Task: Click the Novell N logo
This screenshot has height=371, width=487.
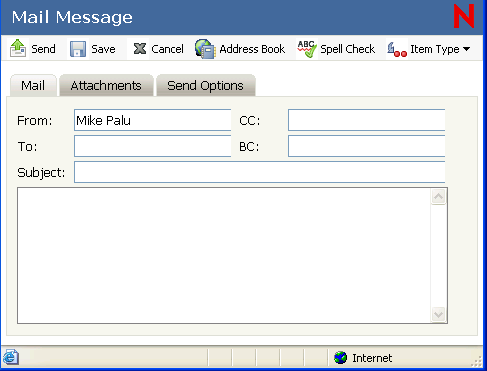Action: [464, 16]
